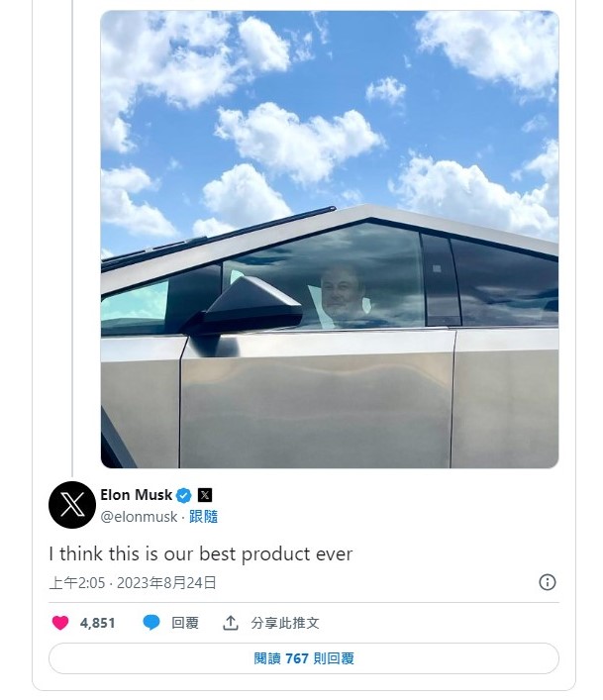Follow the account via 跟隨 link

(203, 517)
